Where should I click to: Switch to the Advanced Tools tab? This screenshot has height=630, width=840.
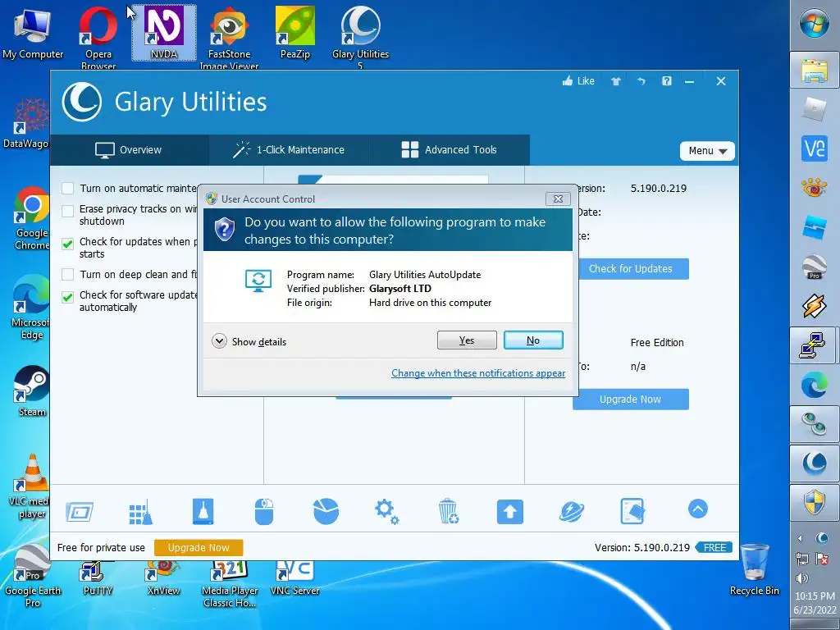pos(450,150)
